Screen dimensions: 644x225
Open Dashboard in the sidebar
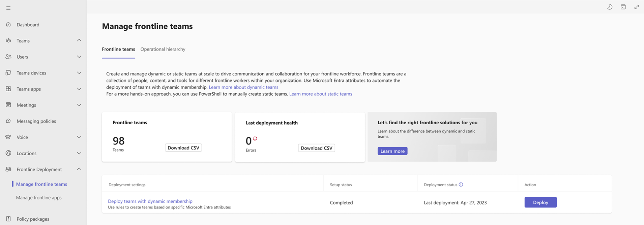pos(28,25)
